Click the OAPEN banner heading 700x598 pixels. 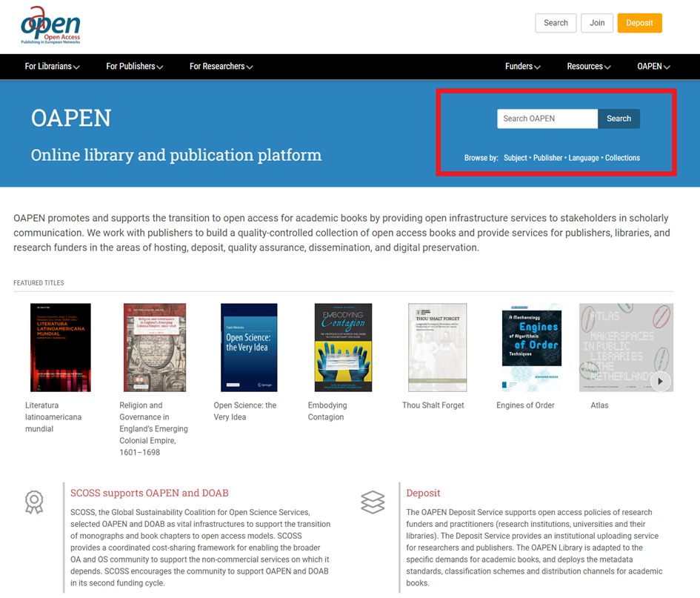click(71, 119)
